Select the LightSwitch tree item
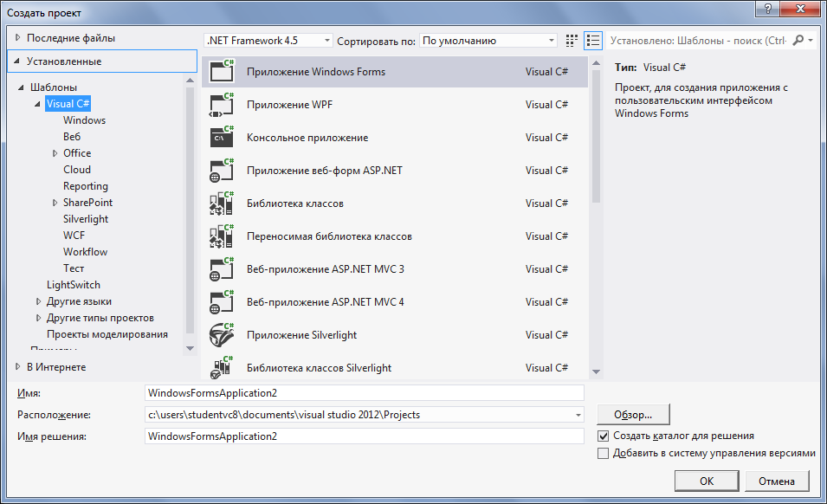This screenshot has height=504, width=827. click(x=74, y=285)
